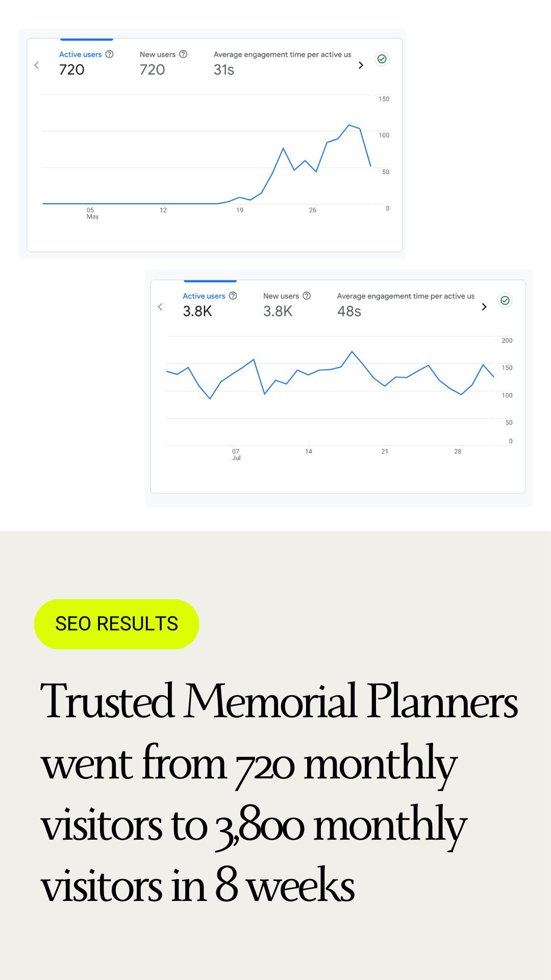Screen dimensions: 551x980
Task: Select New users 3.8K metric tab
Action: [287, 304]
